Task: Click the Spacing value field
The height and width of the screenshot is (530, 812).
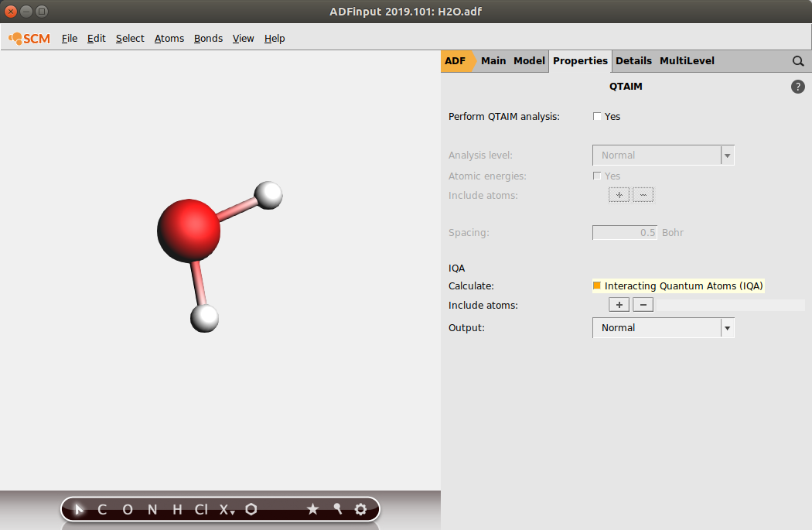Action: point(625,233)
